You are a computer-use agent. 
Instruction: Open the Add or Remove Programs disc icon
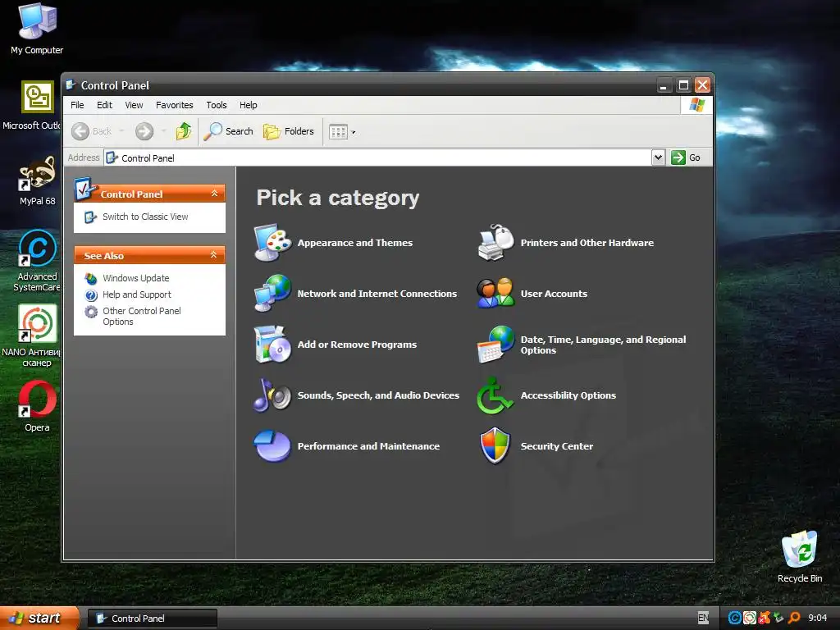click(x=272, y=344)
